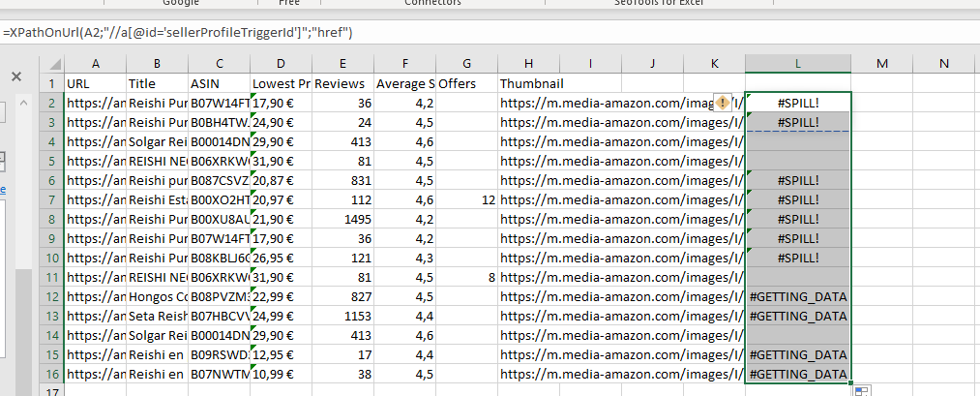Viewport: 980px width, 396px height.
Task: Select the URL header cell A1
Action: 96,83
